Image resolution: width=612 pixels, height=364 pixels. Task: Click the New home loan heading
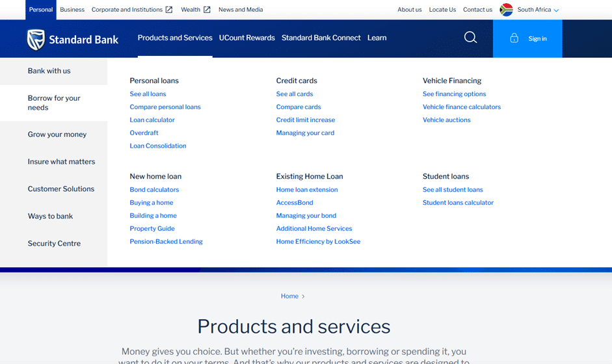tap(155, 176)
